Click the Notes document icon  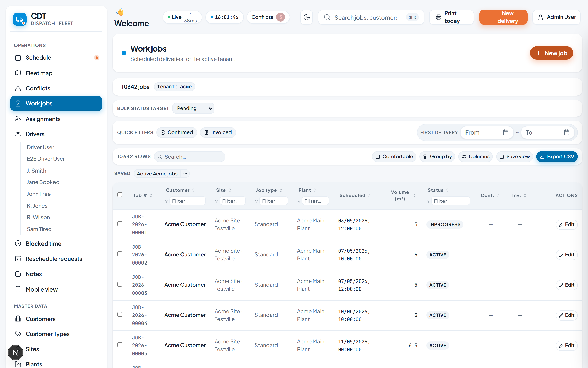pyautogui.click(x=18, y=274)
